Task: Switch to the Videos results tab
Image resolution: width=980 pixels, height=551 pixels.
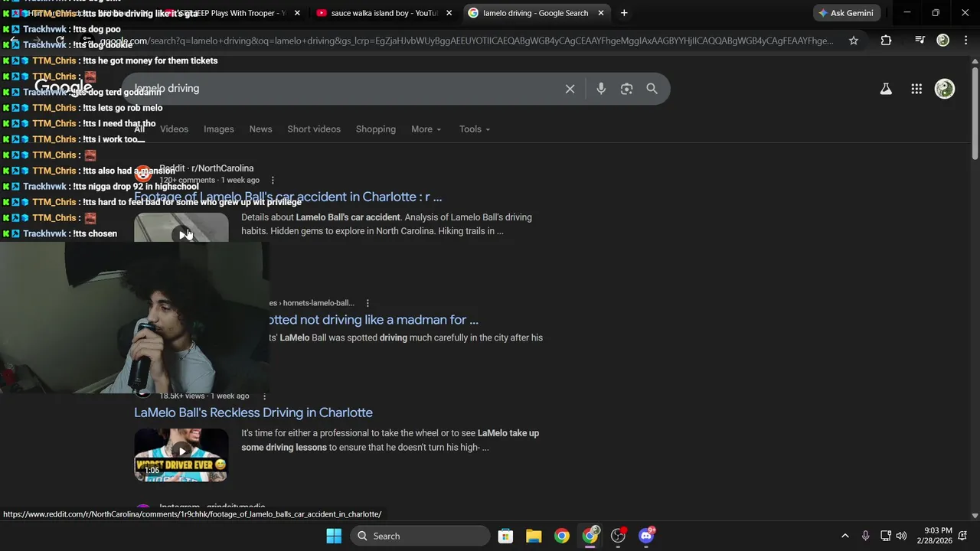Action: (174, 129)
